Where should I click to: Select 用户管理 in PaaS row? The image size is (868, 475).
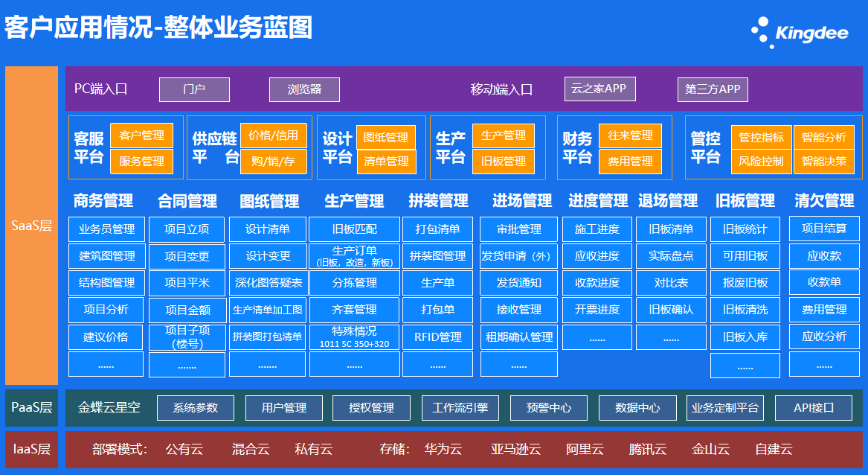click(x=284, y=408)
